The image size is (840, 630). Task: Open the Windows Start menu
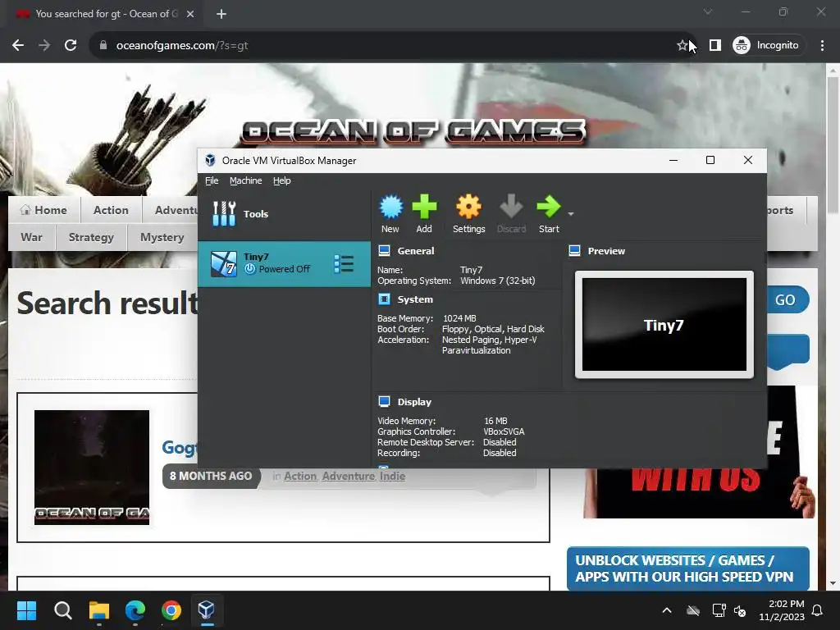(26, 610)
